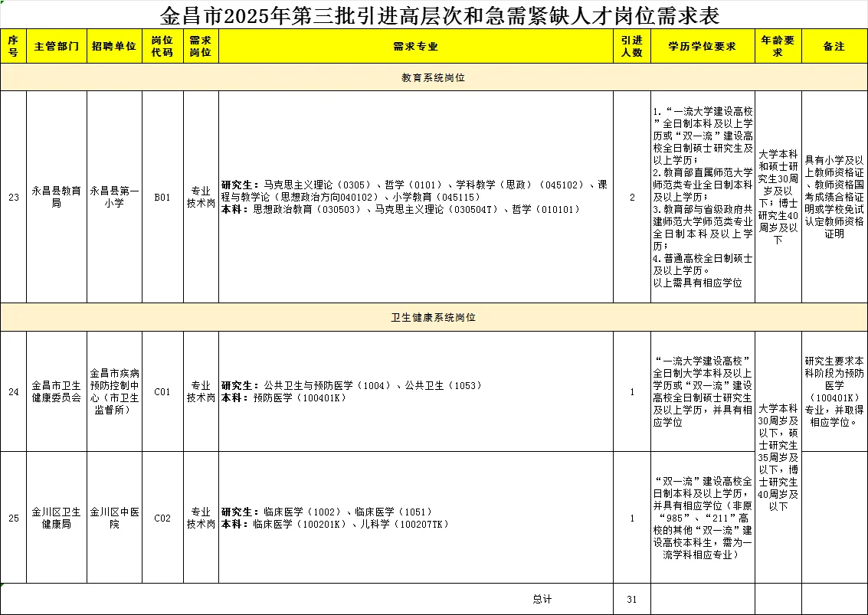
Task: Select the 序号 column header
Action: [13, 45]
